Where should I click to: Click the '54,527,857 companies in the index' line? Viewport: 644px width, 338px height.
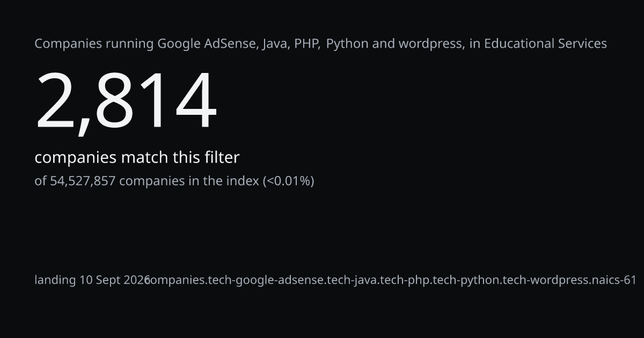[174, 181]
